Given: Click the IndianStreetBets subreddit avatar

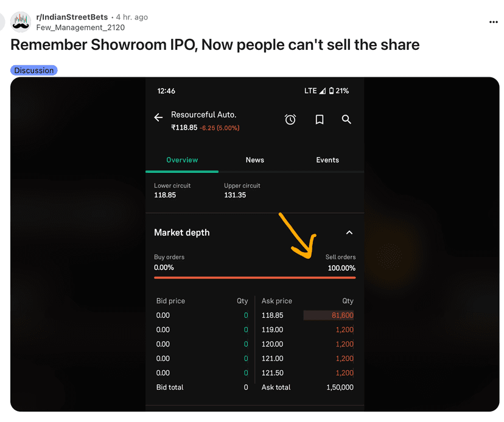Looking at the screenshot, I should pos(21,22).
